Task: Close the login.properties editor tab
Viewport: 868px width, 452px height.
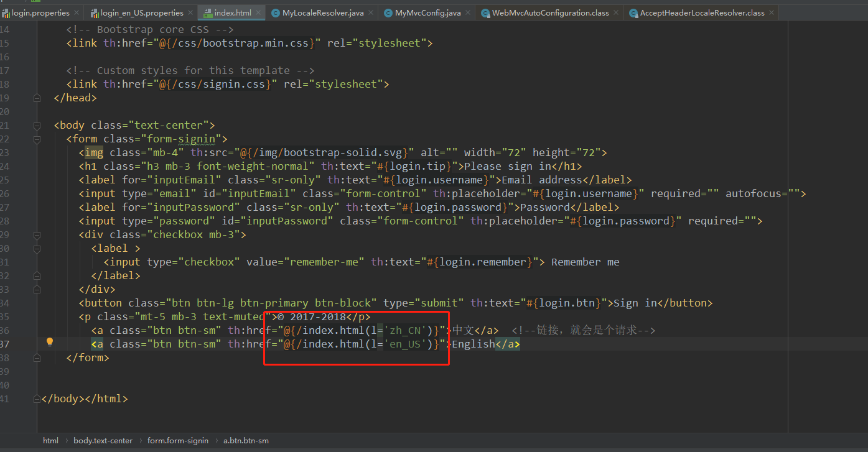Action: (77, 12)
